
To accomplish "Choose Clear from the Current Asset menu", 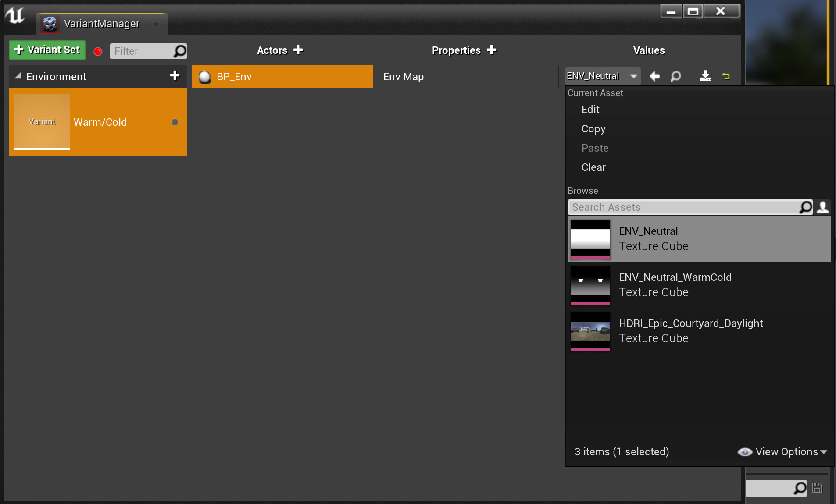I will point(593,167).
